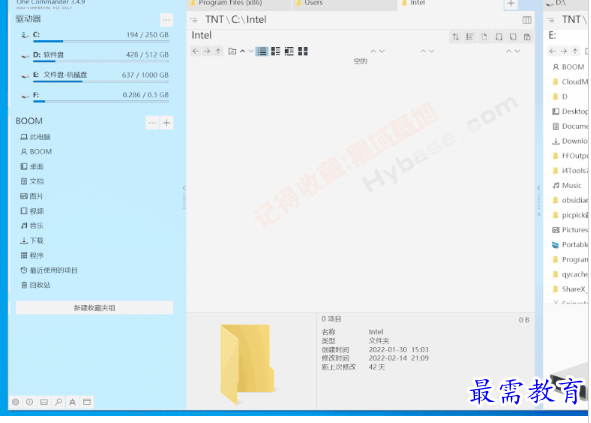The height and width of the screenshot is (423, 591).
Task: Create a new file with the page icon
Action: 484,37
